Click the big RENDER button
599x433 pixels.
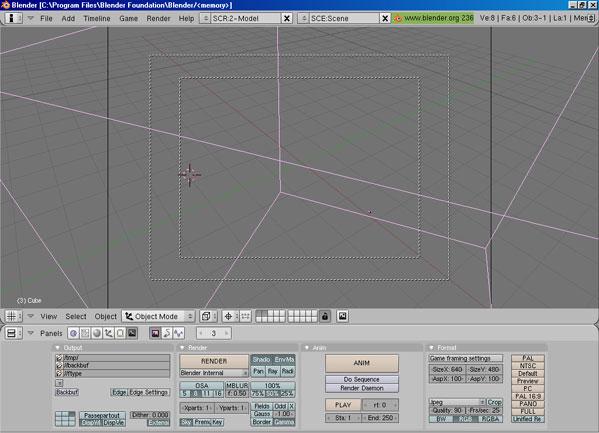click(x=214, y=361)
